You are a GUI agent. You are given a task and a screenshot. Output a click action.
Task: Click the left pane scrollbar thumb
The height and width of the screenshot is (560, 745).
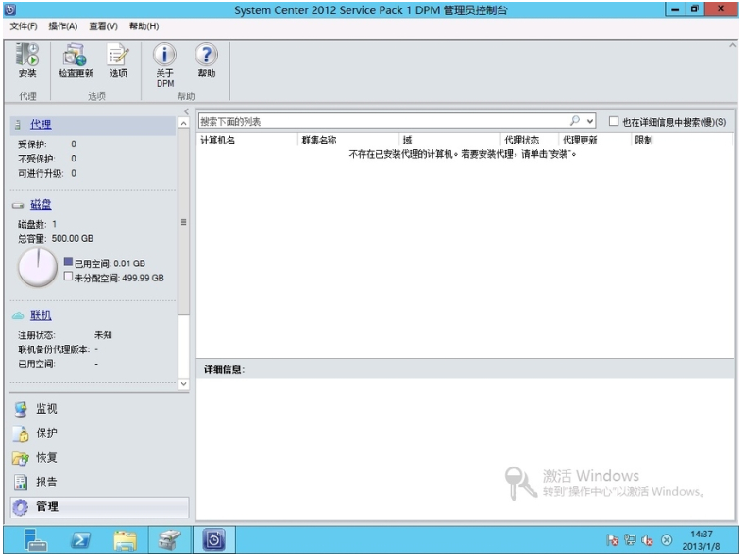coord(184,222)
